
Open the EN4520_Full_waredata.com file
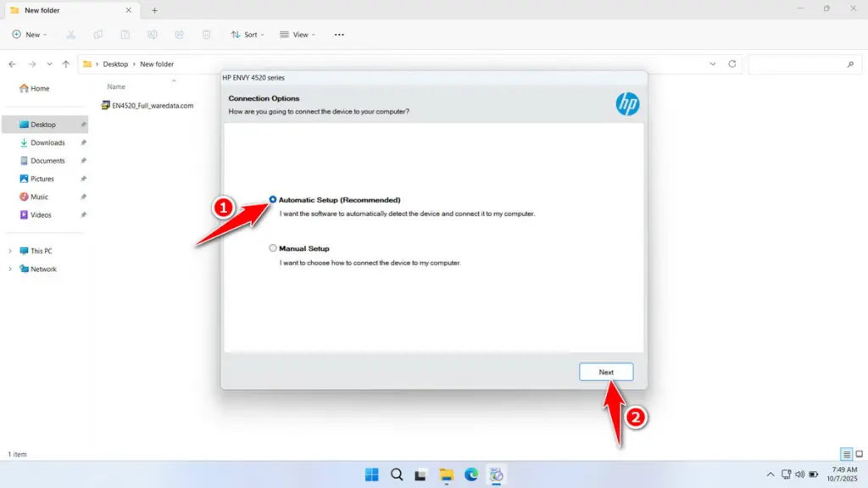click(x=153, y=106)
